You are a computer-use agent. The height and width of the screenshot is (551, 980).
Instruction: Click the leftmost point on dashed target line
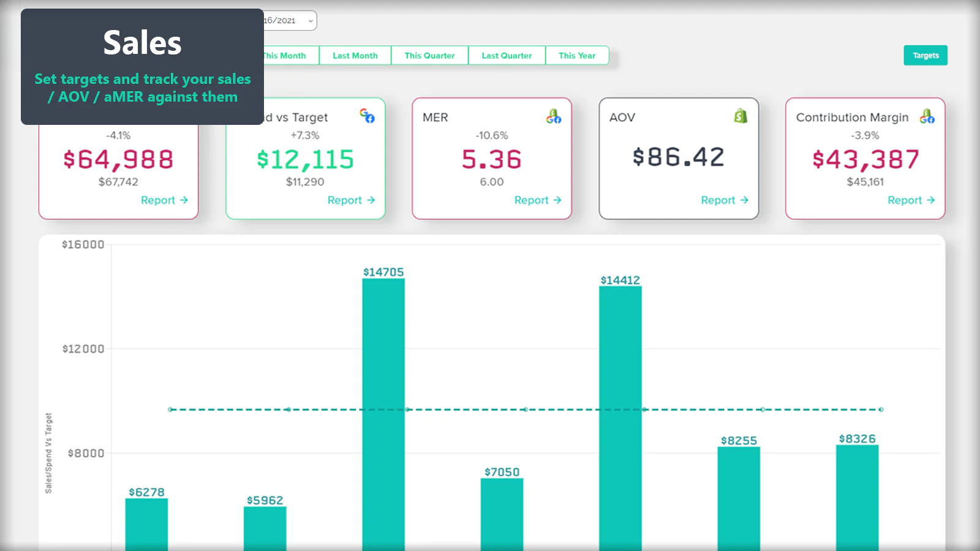pyautogui.click(x=171, y=410)
